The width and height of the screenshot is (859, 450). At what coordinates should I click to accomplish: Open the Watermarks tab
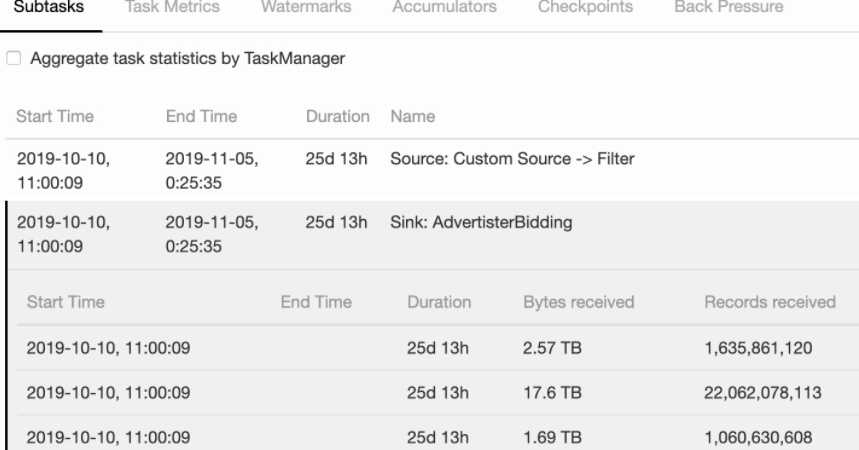click(306, 7)
